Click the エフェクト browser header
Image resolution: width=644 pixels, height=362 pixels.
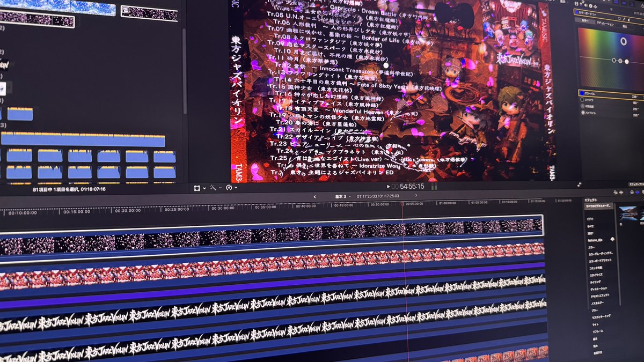[x=591, y=200]
